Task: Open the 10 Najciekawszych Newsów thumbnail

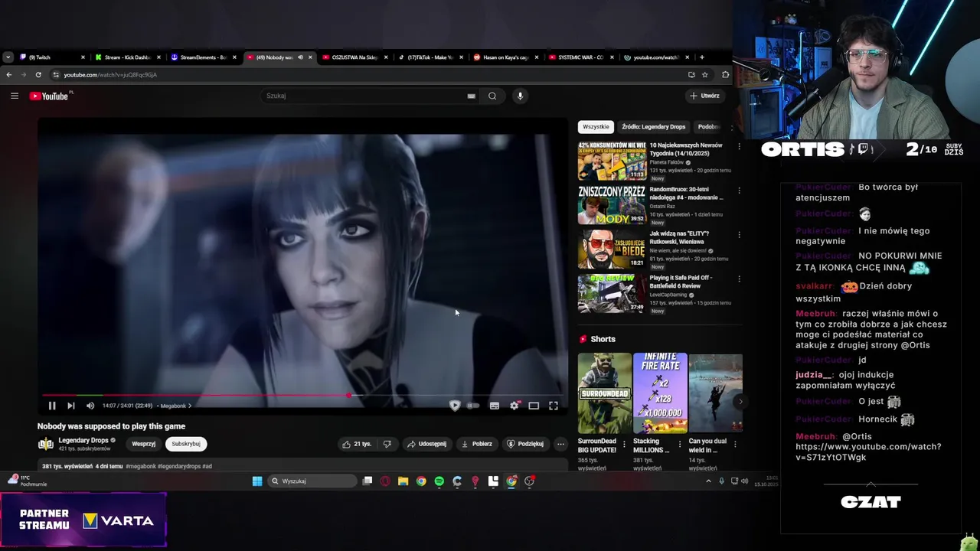Action: click(612, 161)
